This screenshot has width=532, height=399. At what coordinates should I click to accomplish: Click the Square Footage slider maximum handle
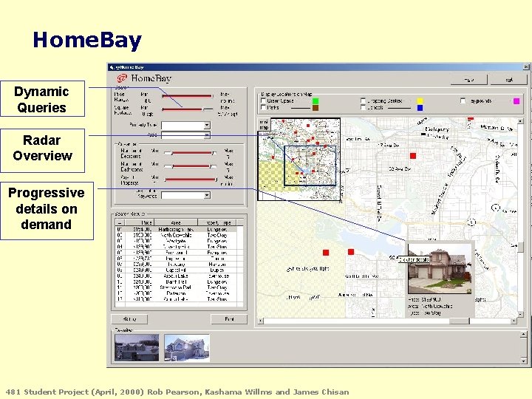click(204, 109)
